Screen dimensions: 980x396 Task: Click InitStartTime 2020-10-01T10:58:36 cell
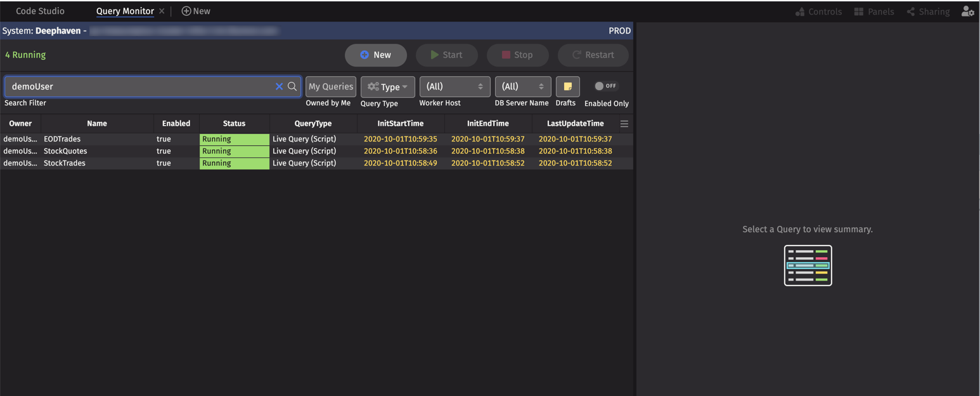(401, 151)
